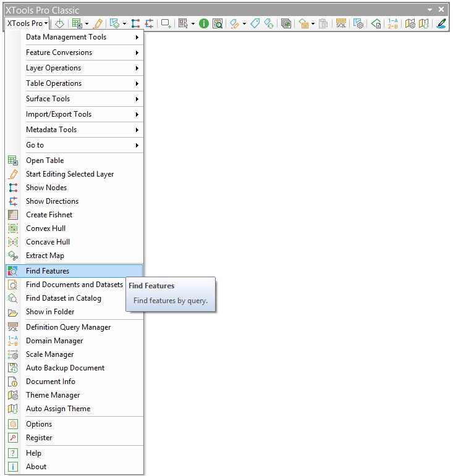Click the orange Start Editing pencil in the toolbar
The width and height of the screenshot is (453, 476).
pos(98,23)
